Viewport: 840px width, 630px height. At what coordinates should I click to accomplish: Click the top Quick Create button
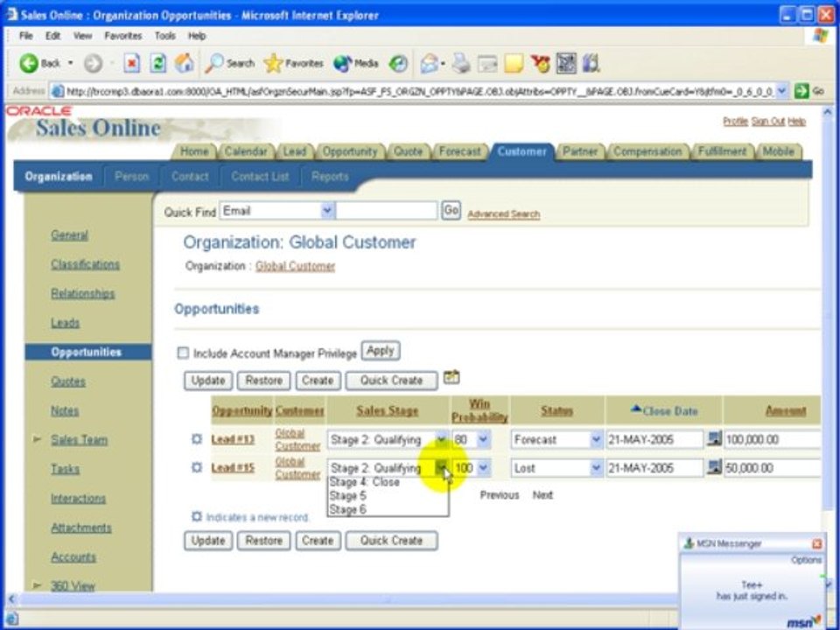pos(391,381)
